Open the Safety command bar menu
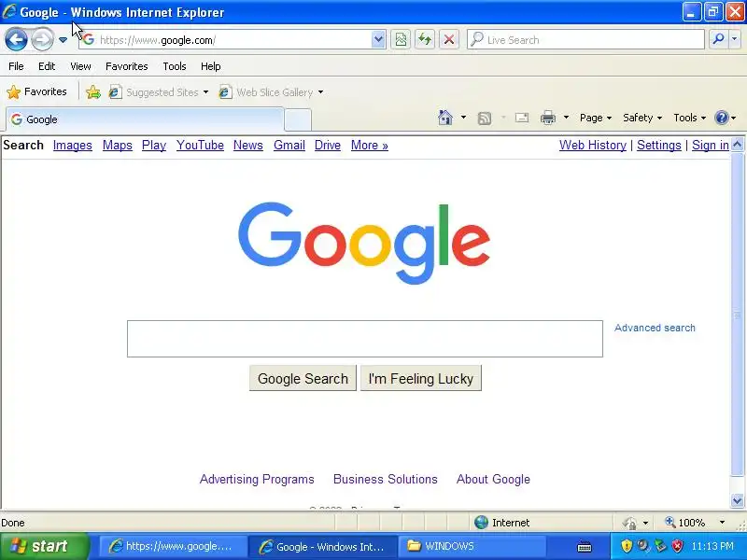 642,118
